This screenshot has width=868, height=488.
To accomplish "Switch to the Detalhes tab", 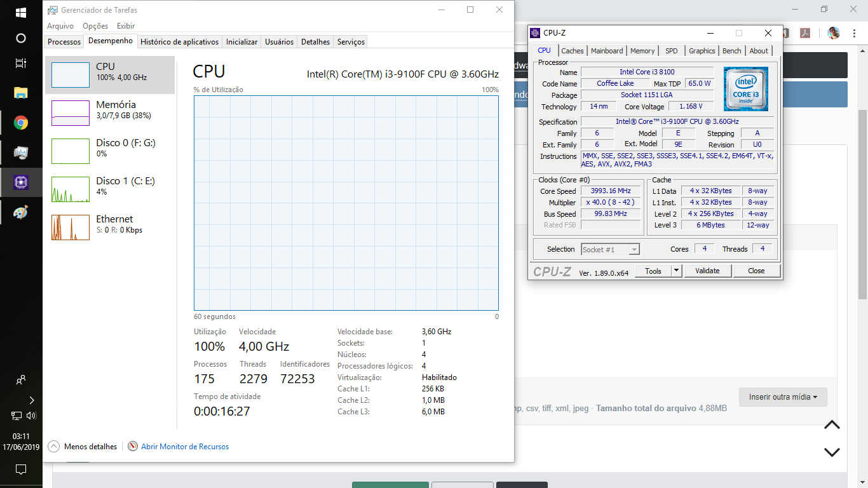I will (x=315, y=42).
